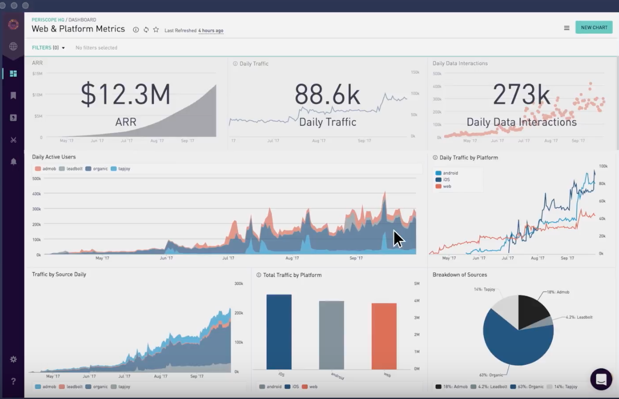The width and height of the screenshot is (619, 399).
Task: Open the help question mark icon
Action: (x=13, y=381)
